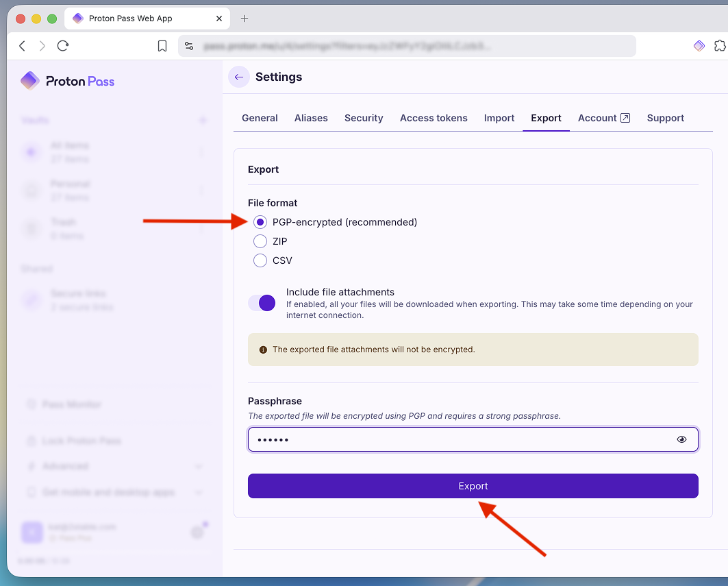Open the notification icon near account email
The height and width of the screenshot is (586, 728).
pyautogui.click(x=198, y=532)
